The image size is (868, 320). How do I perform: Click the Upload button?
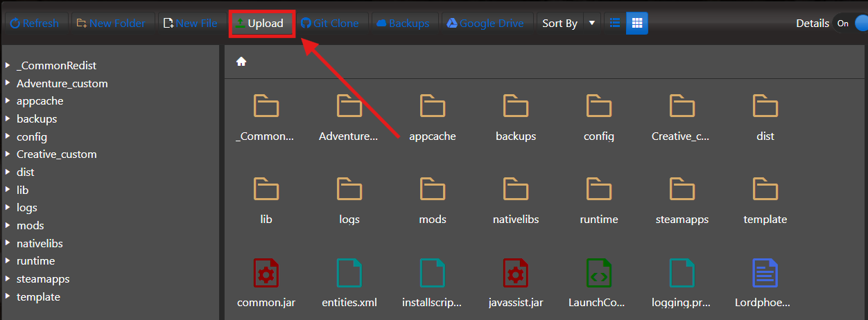[260, 23]
